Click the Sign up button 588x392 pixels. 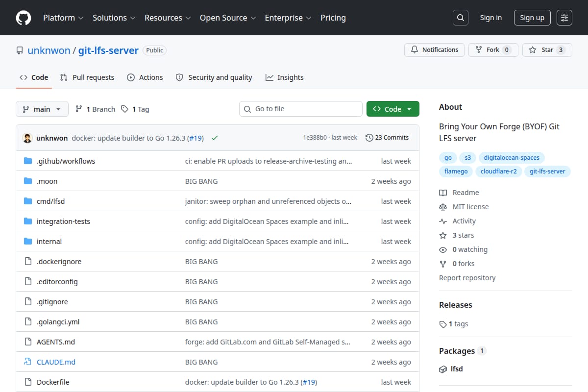532,18
